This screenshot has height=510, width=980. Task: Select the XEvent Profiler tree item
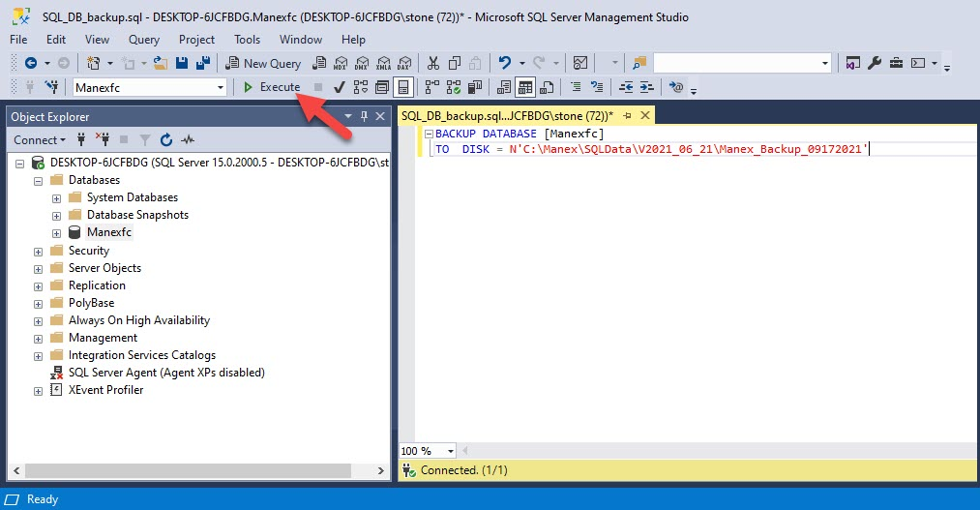105,390
